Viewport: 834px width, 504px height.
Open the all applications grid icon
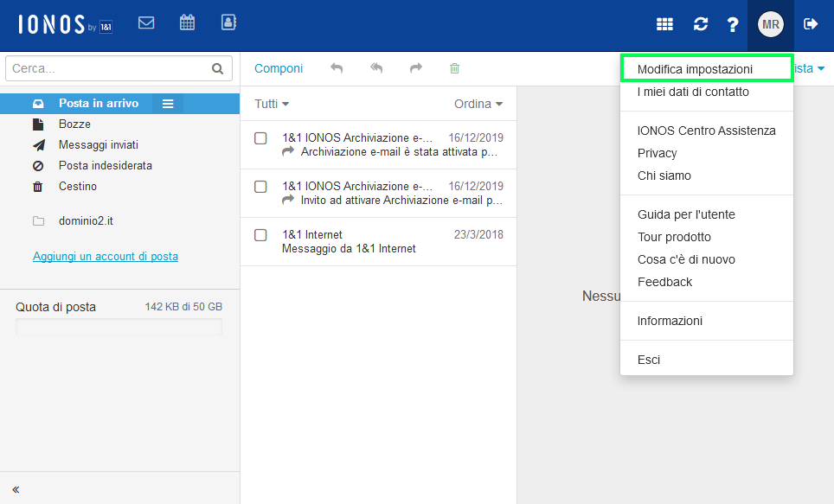coord(664,24)
